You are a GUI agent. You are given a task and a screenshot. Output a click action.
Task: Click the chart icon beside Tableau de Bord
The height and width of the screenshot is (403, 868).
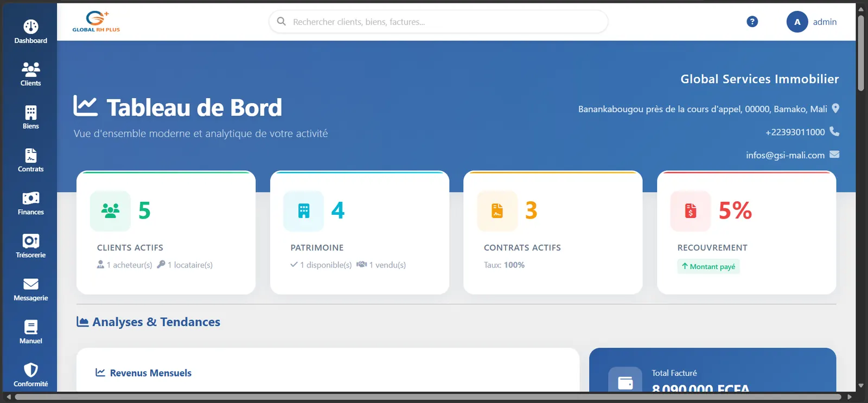(85, 106)
